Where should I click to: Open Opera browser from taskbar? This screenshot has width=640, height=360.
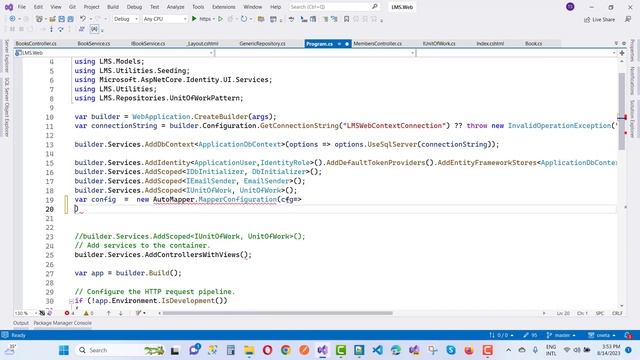click(x=267, y=350)
